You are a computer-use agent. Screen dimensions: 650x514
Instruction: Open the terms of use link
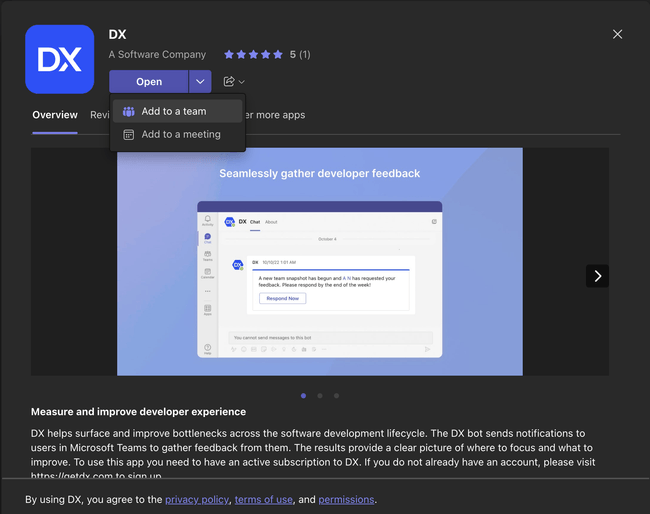click(x=264, y=500)
